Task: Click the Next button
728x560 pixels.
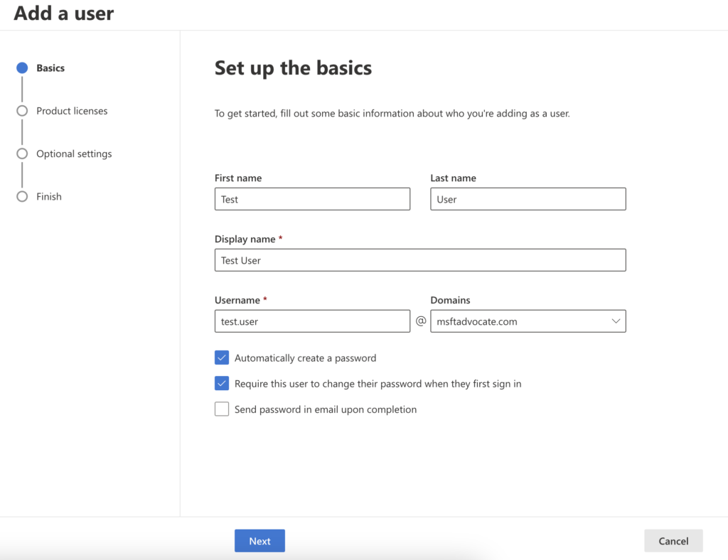Action: (x=259, y=541)
